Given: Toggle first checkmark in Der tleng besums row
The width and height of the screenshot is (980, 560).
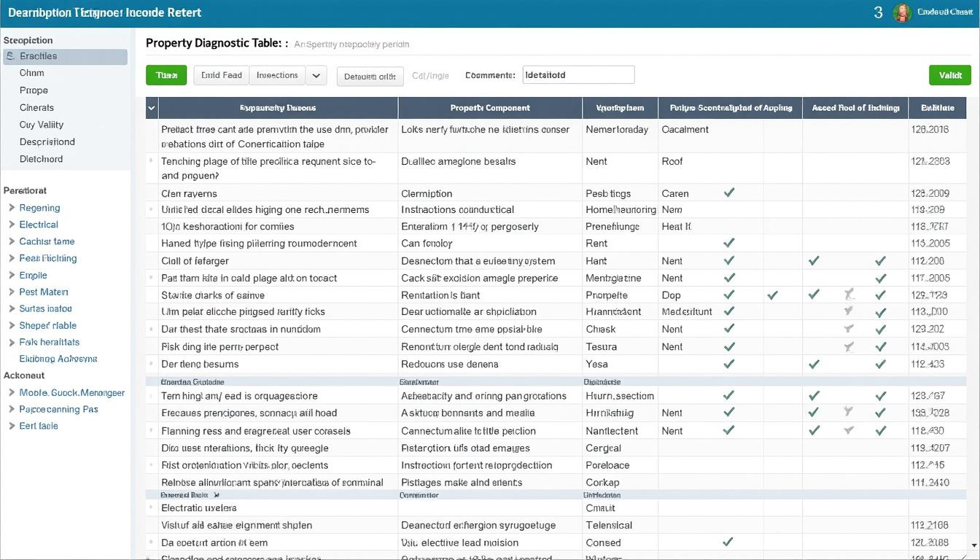Looking at the screenshot, I should click(728, 364).
